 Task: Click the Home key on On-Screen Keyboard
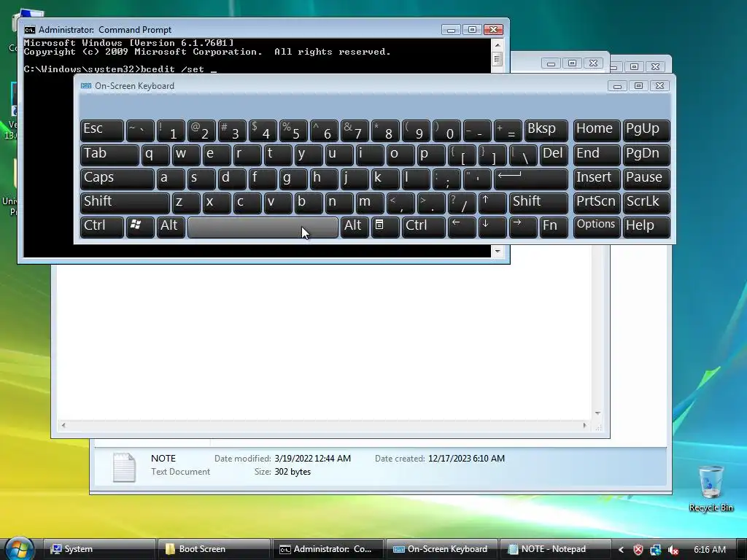[x=597, y=131]
